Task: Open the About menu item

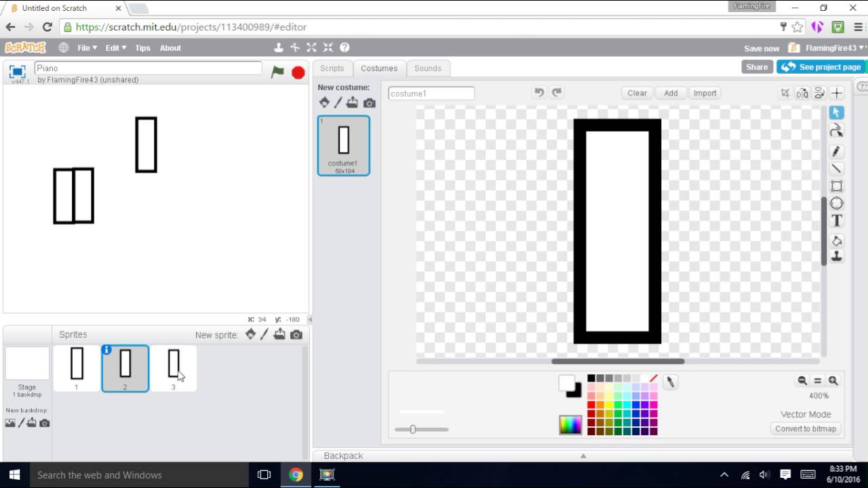Action: 170,48
